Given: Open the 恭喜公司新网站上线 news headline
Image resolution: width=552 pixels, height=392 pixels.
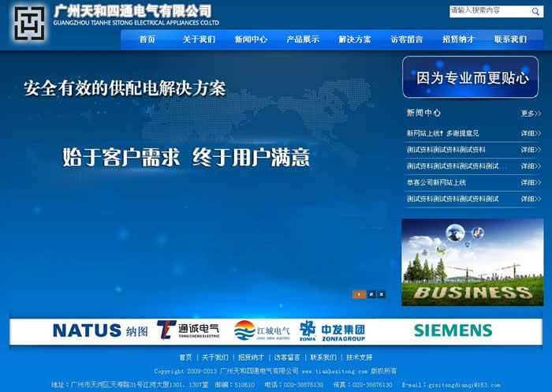Looking at the screenshot, I should click(x=436, y=182).
